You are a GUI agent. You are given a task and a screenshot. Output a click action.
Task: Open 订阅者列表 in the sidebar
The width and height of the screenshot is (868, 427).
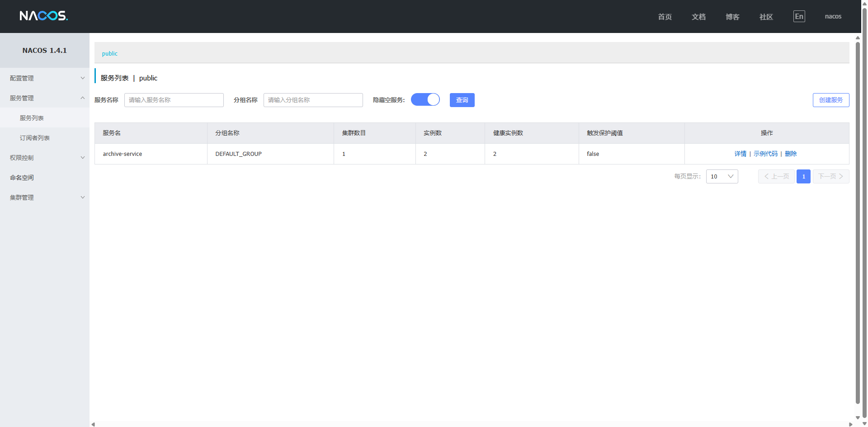tap(45, 138)
